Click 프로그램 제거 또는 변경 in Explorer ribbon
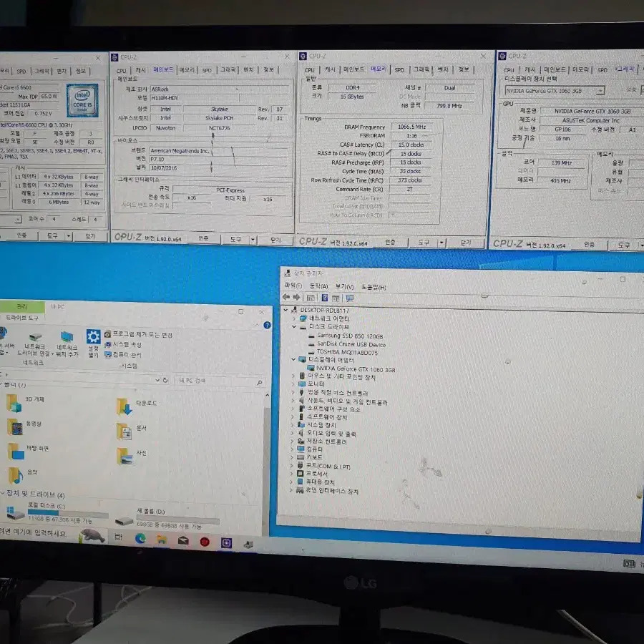This screenshot has height=644, width=644. point(138,334)
